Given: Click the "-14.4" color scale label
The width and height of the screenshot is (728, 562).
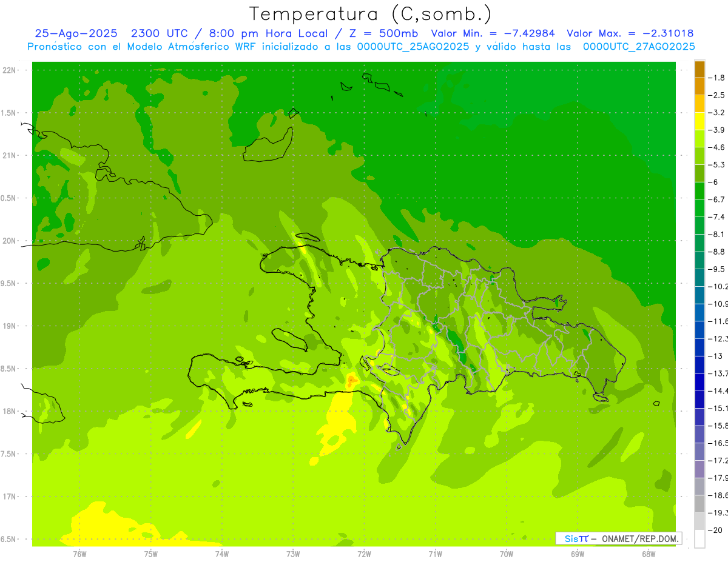Looking at the screenshot, I should click(718, 390).
